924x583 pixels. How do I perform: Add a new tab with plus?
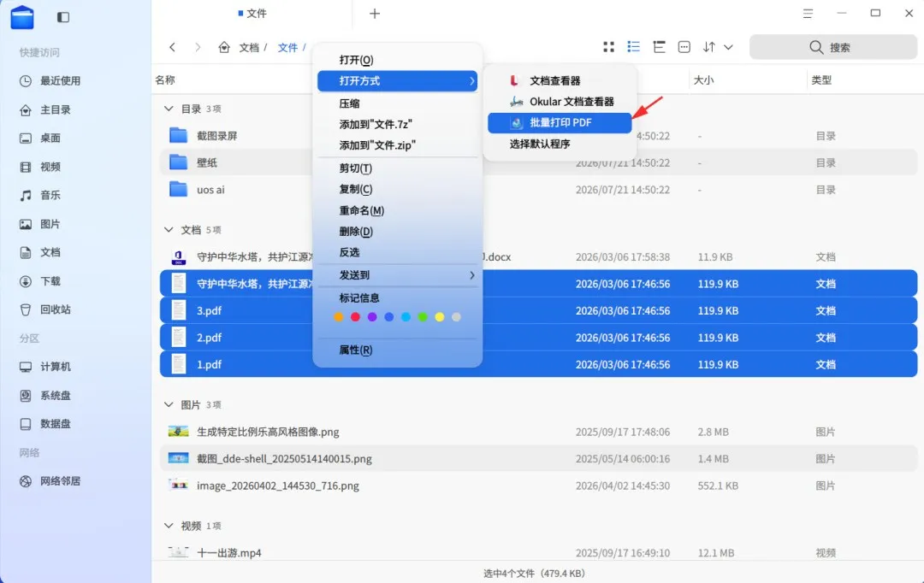(375, 14)
